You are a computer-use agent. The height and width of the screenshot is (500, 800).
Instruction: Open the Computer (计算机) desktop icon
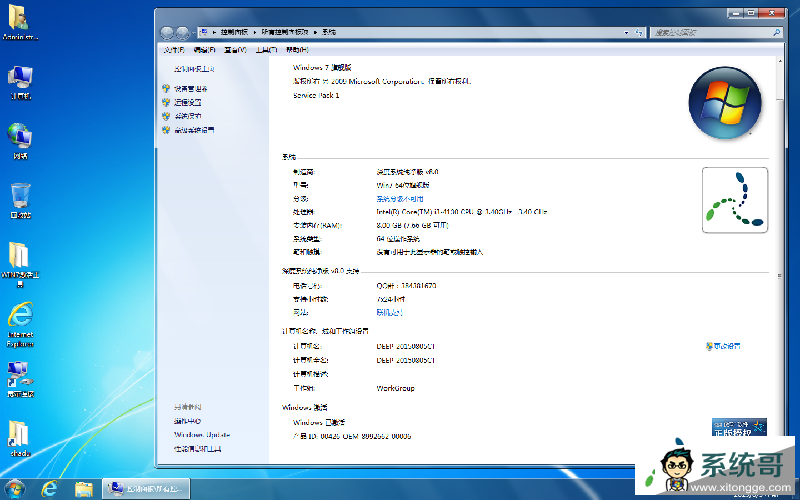pos(20,83)
